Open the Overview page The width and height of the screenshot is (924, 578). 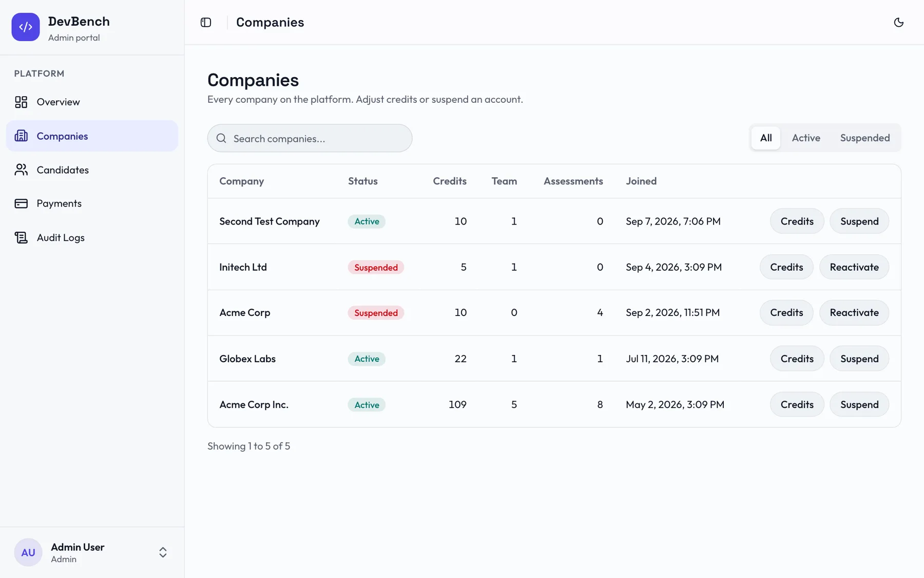click(x=92, y=102)
